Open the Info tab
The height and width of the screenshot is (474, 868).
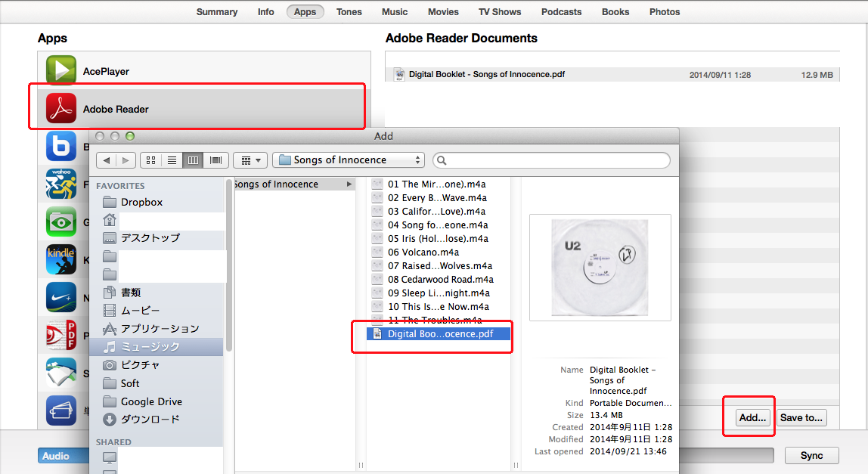265,11
